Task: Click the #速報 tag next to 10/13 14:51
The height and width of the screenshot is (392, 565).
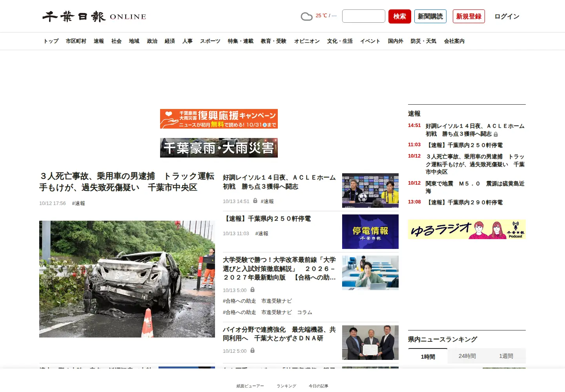Action: coord(267,201)
